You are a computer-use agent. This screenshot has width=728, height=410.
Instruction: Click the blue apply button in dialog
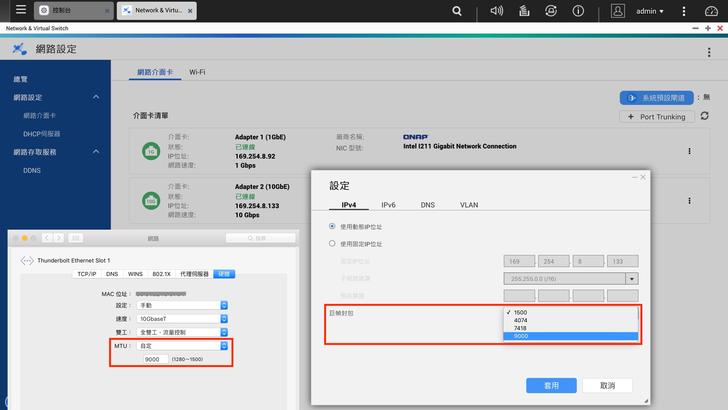pos(553,385)
